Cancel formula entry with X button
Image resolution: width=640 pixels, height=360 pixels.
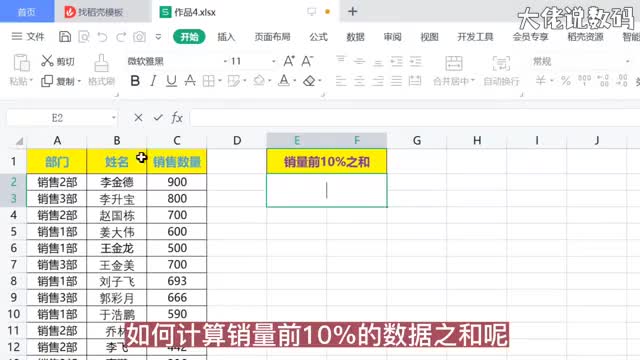138,118
